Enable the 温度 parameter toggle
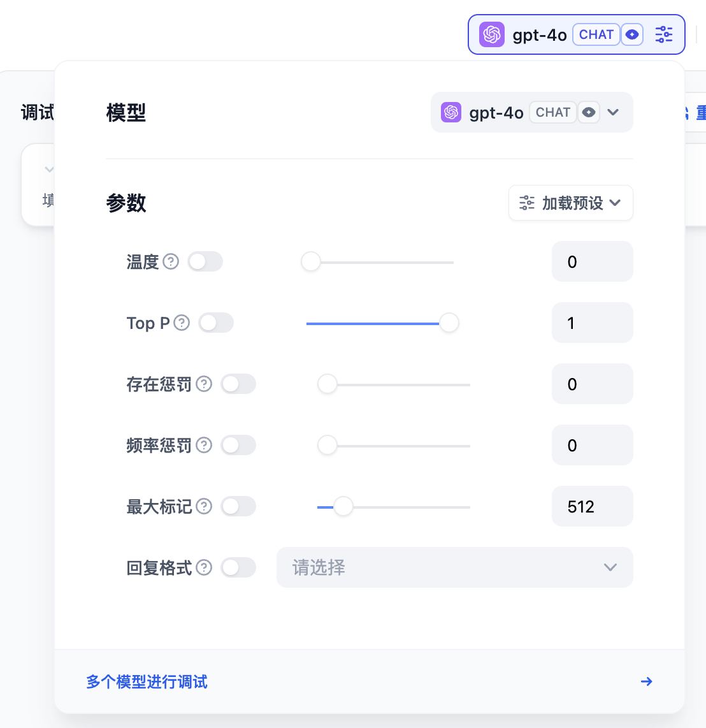 tap(205, 261)
